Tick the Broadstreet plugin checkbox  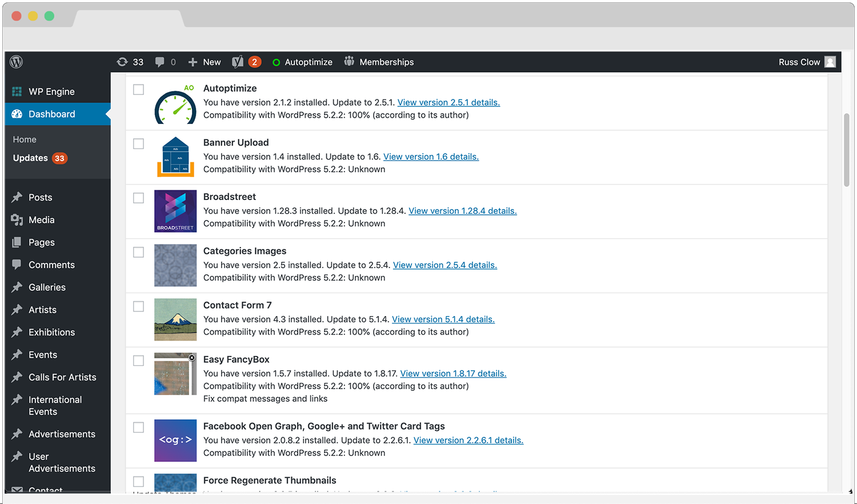(x=138, y=198)
